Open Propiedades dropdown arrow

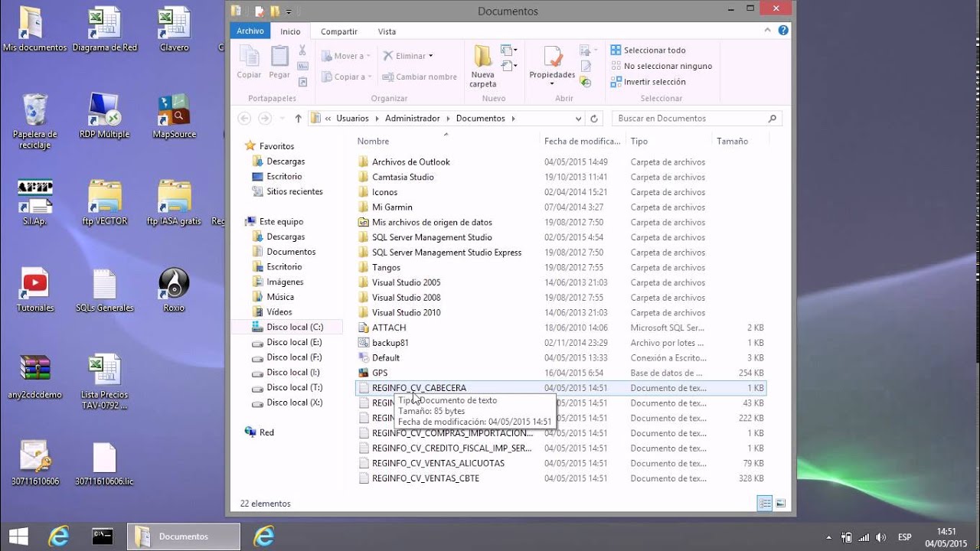[552, 83]
